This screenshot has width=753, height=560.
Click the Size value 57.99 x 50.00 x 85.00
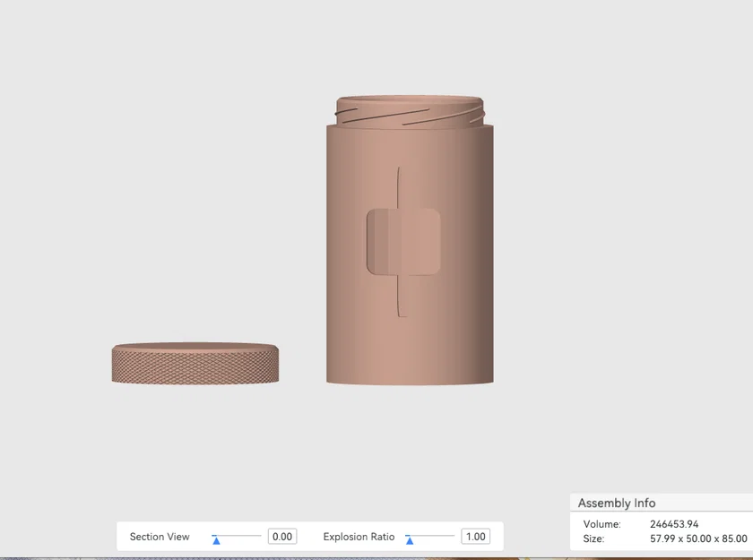pyautogui.click(x=698, y=538)
